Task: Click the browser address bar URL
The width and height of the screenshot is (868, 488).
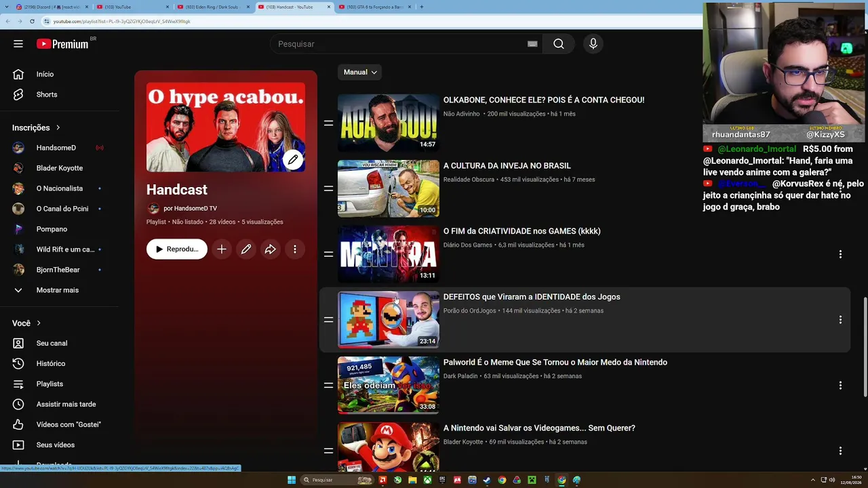Action: 122,21
